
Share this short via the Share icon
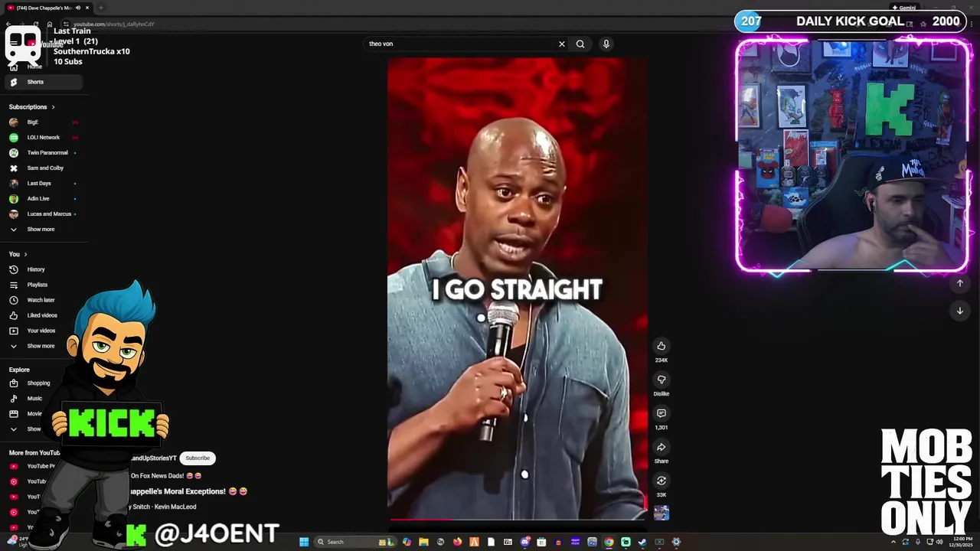point(661,447)
